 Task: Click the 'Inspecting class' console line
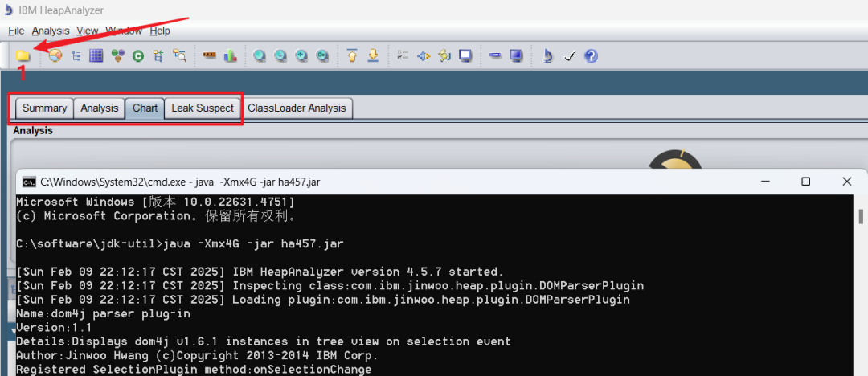coord(330,286)
